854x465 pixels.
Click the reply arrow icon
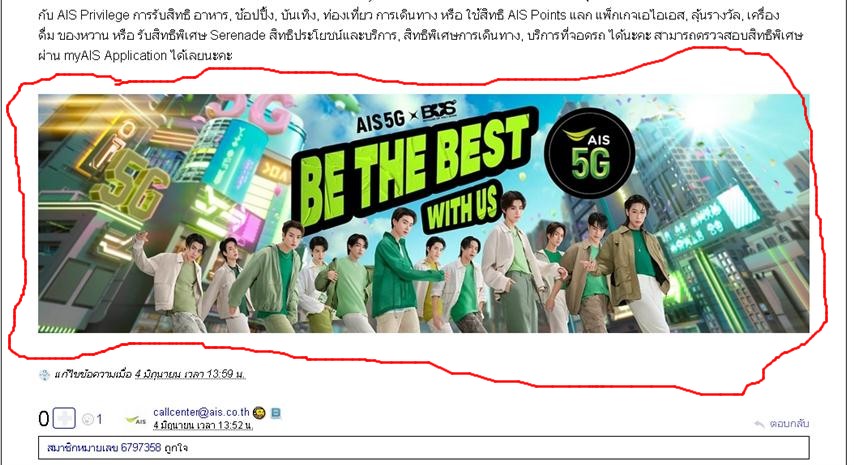coord(759,424)
